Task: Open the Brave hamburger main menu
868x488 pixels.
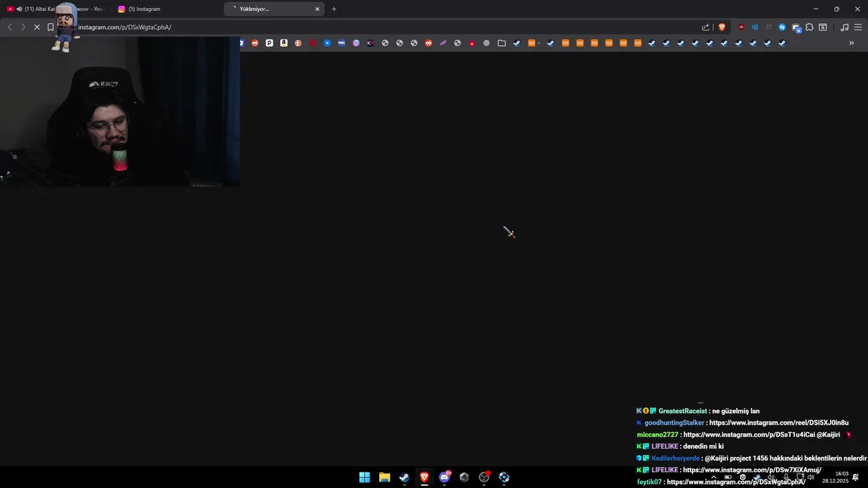Action: (x=858, y=27)
